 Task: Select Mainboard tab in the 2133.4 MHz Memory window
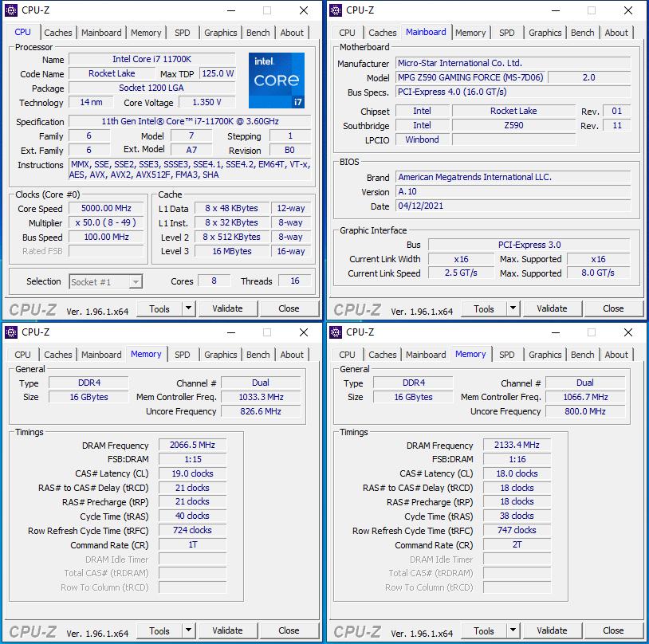point(426,355)
